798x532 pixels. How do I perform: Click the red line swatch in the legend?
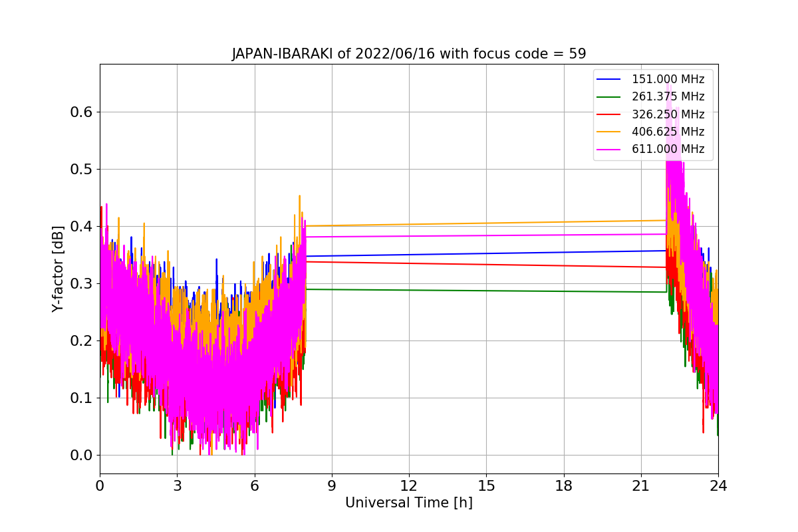click(609, 114)
